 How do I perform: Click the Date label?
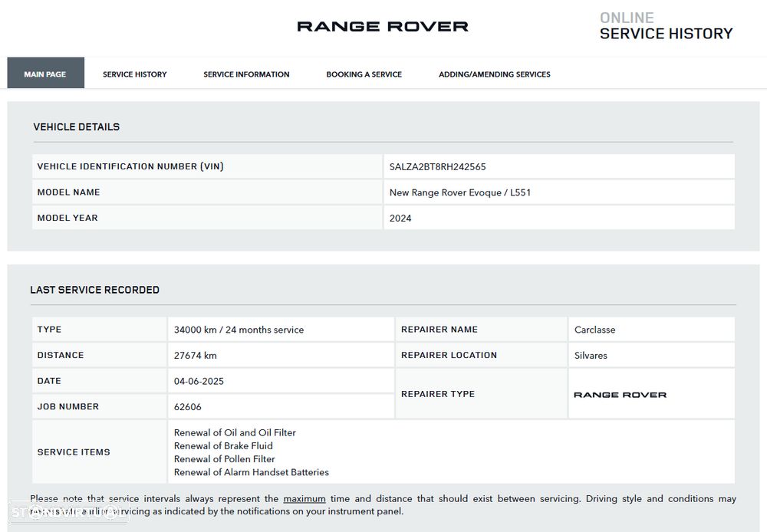click(x=49, y=380)
